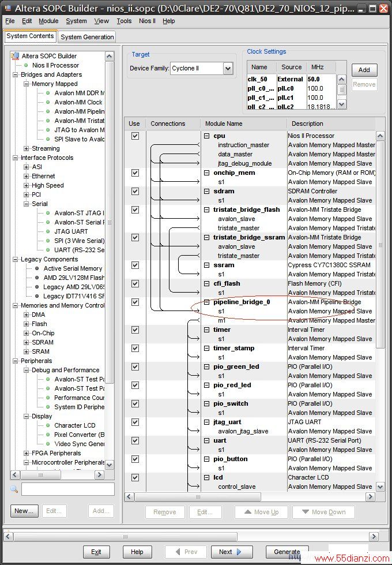Click the green dot beside Avalon-ST JTAG
The height and width of the screenshot is (565, 392).
point(48,213)
